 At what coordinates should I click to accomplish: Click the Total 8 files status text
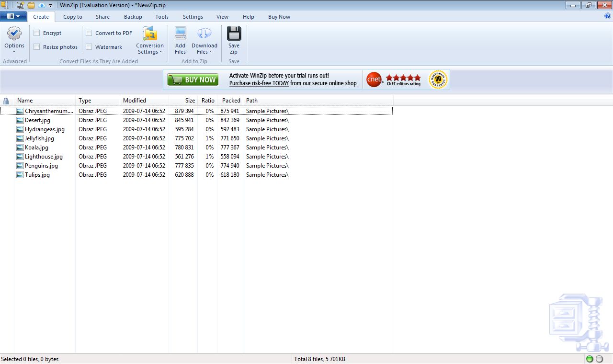pyautogui.click(x=319, y=359)
